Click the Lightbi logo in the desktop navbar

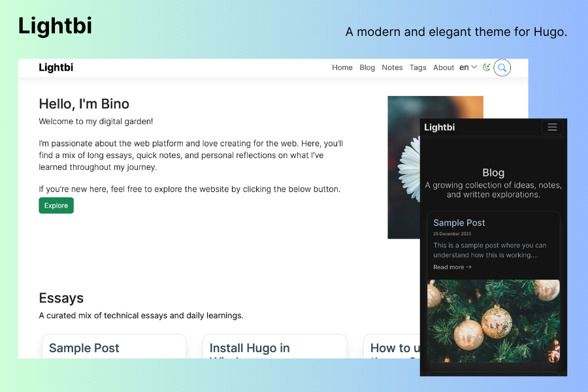coord(56,67)
